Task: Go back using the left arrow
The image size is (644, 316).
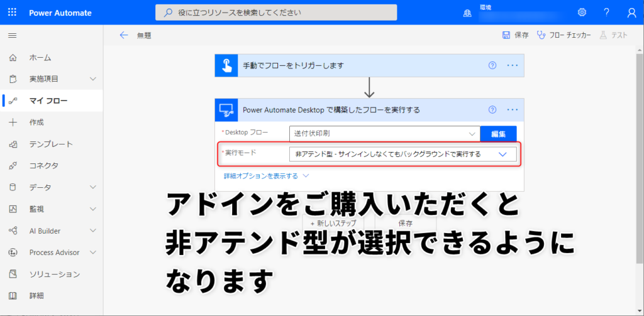Action: (124, 35)
